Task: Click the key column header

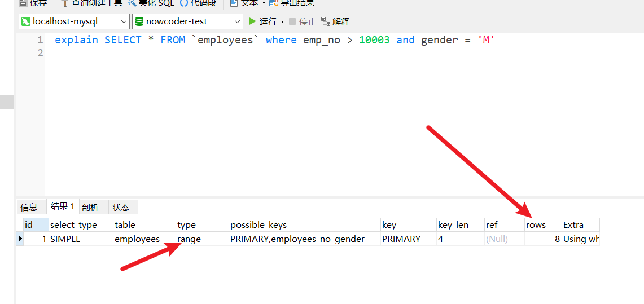Action: pos(409,225)
